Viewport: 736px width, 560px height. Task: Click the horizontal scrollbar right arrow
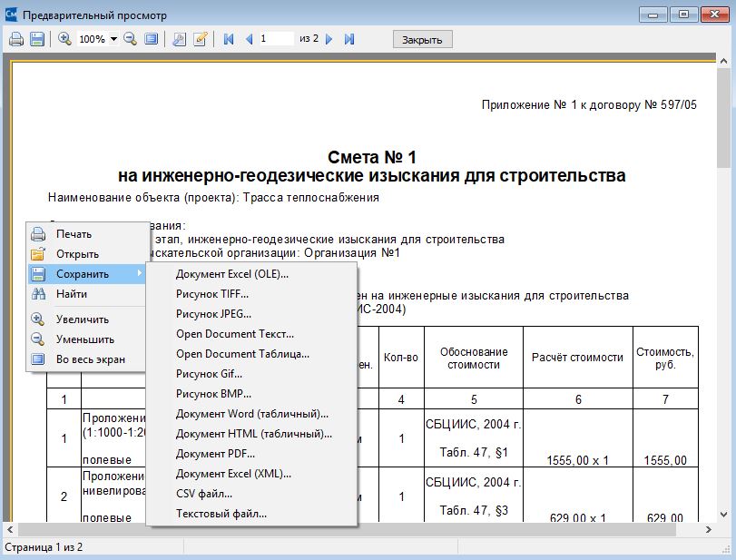coord(708,529)
